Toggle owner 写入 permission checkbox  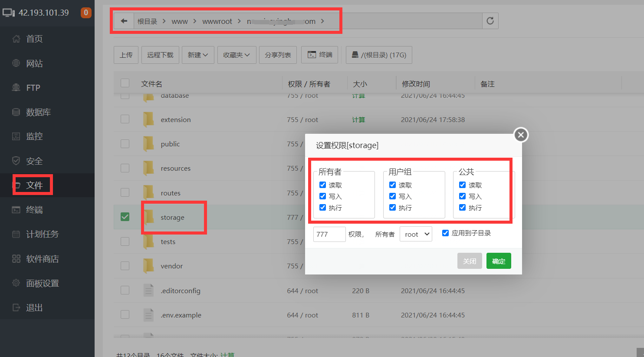click(x=322, y=196)
